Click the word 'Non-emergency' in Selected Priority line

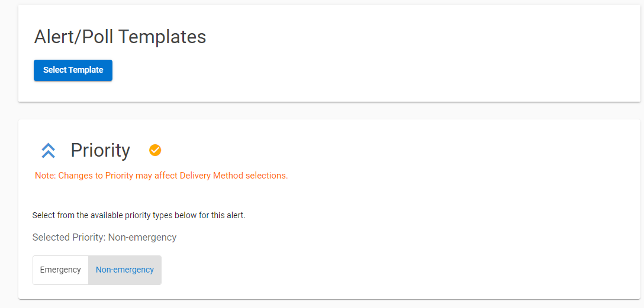pyautogui.click(x=142, y=237)
